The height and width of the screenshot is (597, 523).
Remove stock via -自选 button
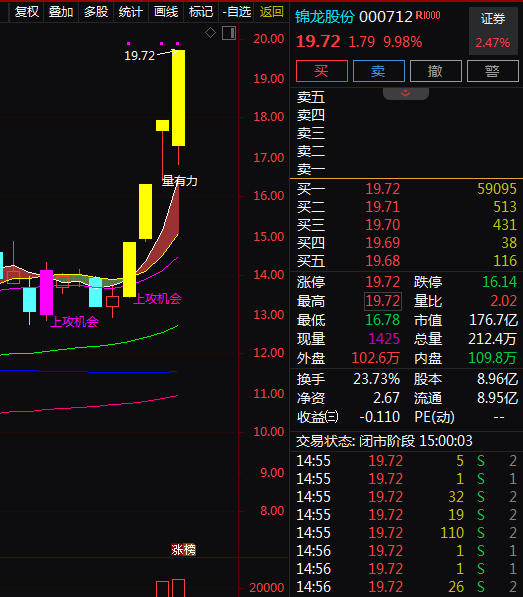(236, 12)
